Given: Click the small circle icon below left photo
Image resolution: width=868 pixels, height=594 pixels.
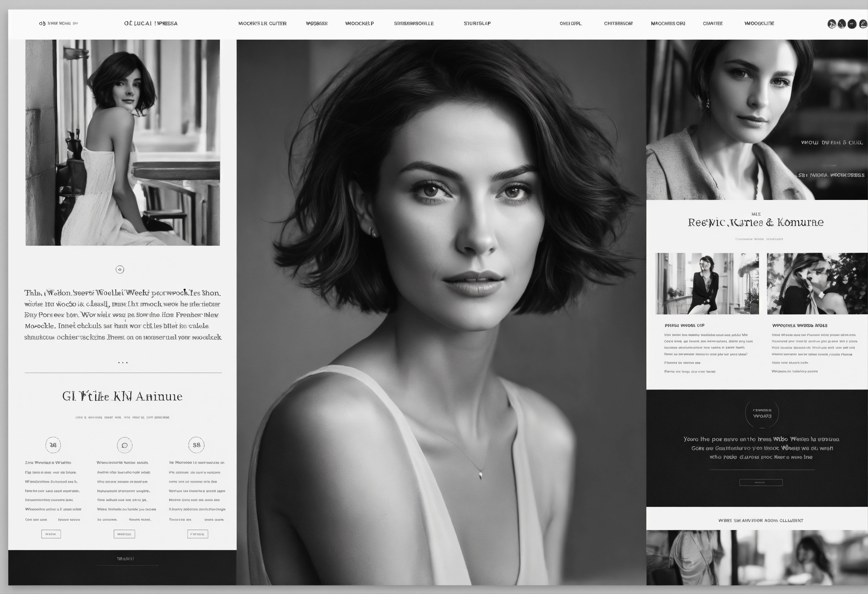Looking at the screenshot, I should 120,270.
